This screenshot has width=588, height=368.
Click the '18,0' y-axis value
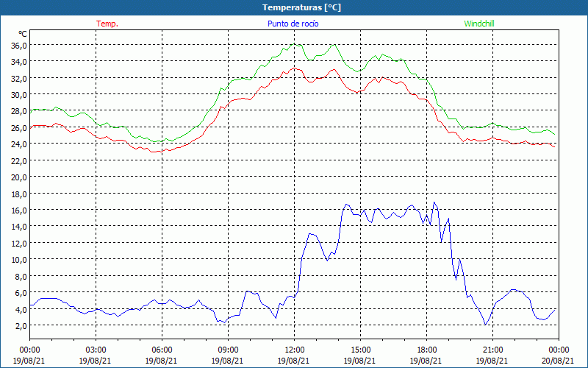tap(19, 194)
